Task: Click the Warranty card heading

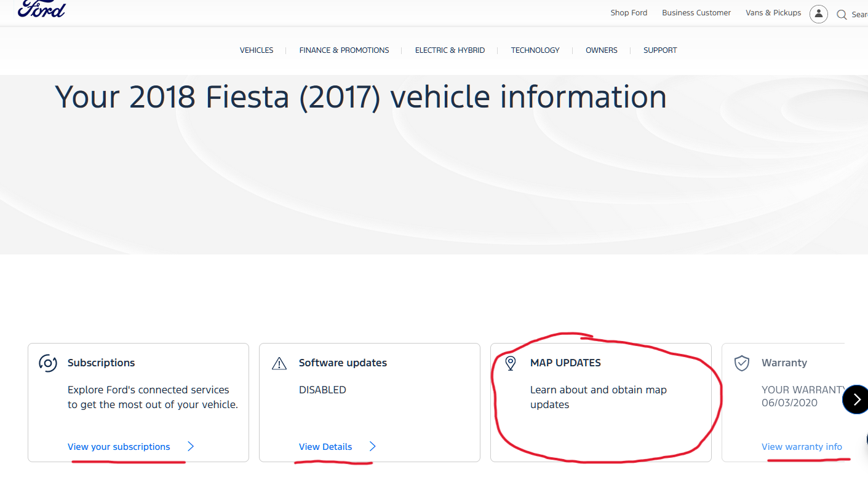Action: [784, 363]
